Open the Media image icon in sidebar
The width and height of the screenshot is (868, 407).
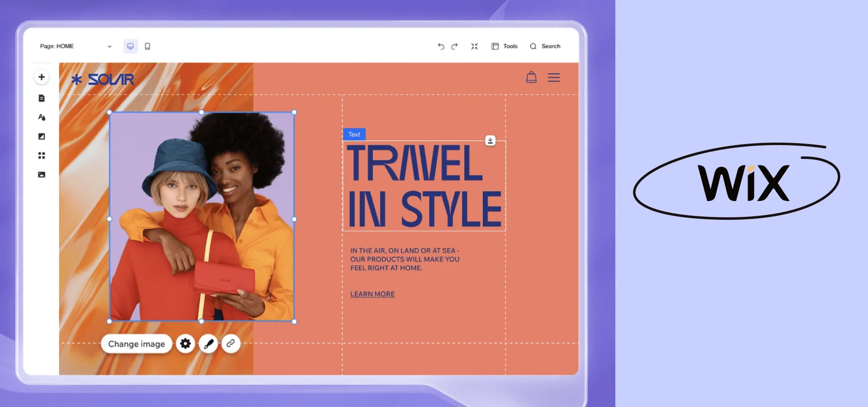click(42, 174)
